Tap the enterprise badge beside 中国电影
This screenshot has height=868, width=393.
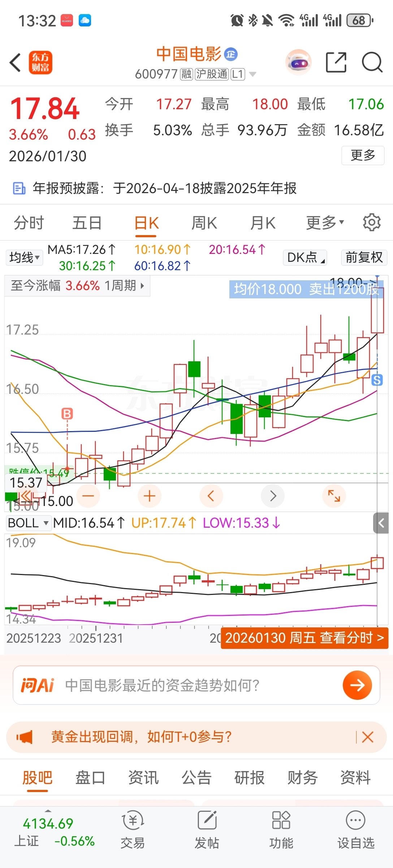click(231, 54)
